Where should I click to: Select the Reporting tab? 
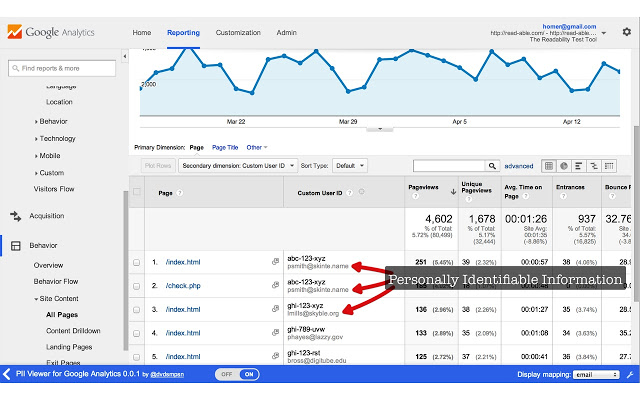pos(183,33)
